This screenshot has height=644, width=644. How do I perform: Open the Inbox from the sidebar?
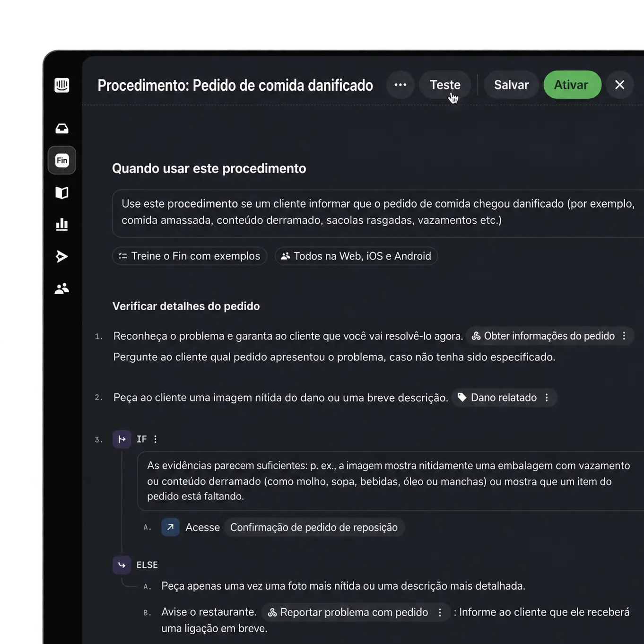pos(62,129)
